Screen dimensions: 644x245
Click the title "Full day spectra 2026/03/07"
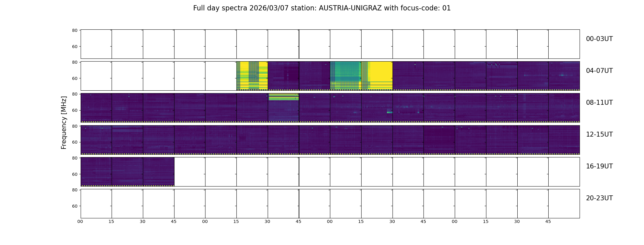[x=241, y=8]
